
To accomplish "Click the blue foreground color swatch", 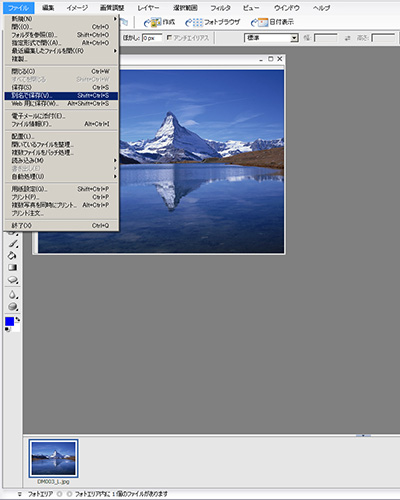I will click(x=9, y=321).
